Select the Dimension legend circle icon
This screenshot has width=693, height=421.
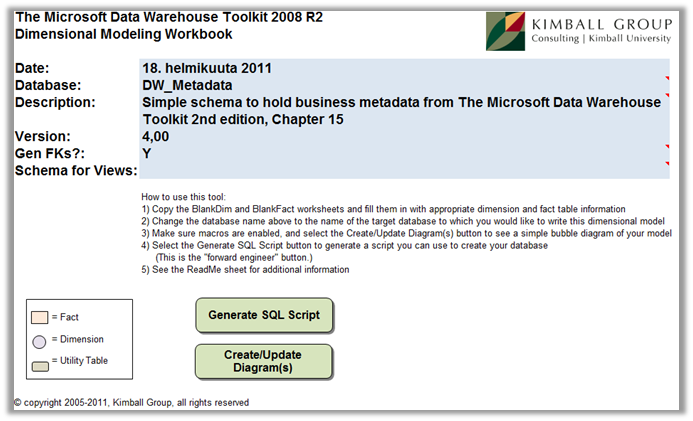[38, 339]
